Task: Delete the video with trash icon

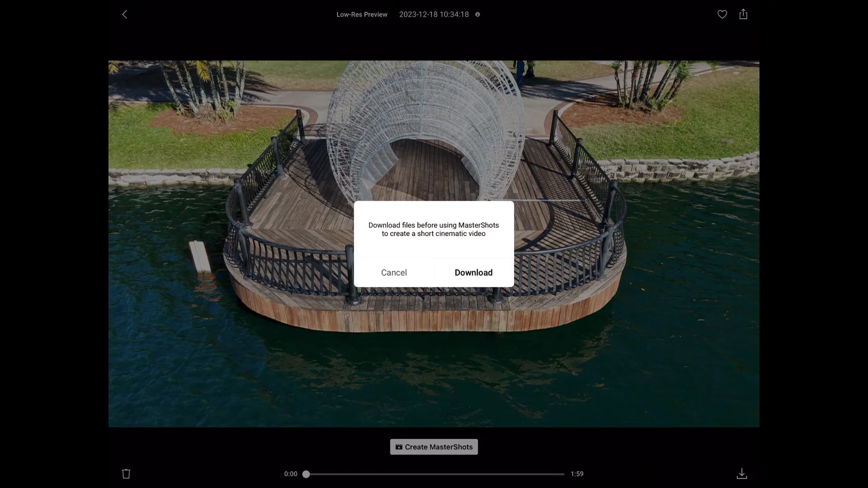Action: (126, 474)
